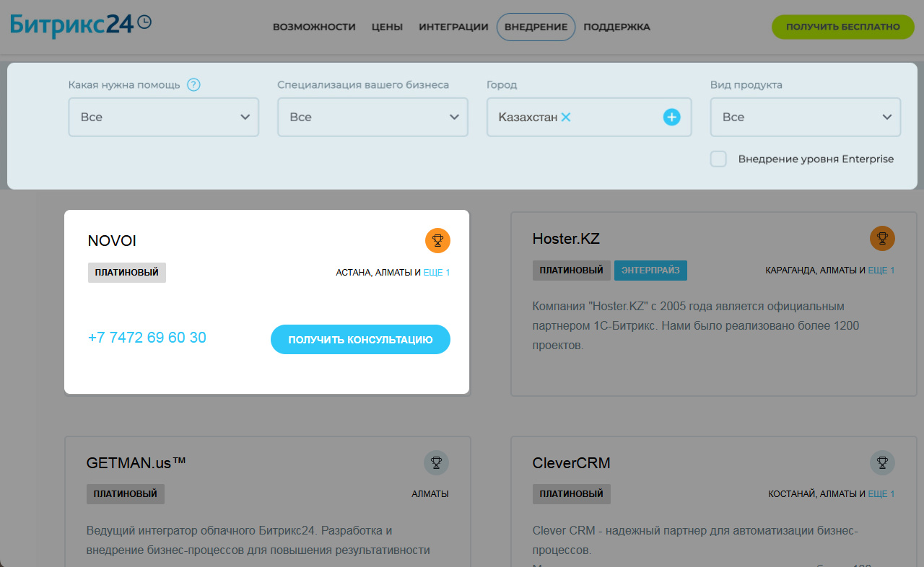The width and height of the screenshot is (924, 567).
Task: Enable the Внедрение уровня Enterprise checkbox
Action: [718, 159]
